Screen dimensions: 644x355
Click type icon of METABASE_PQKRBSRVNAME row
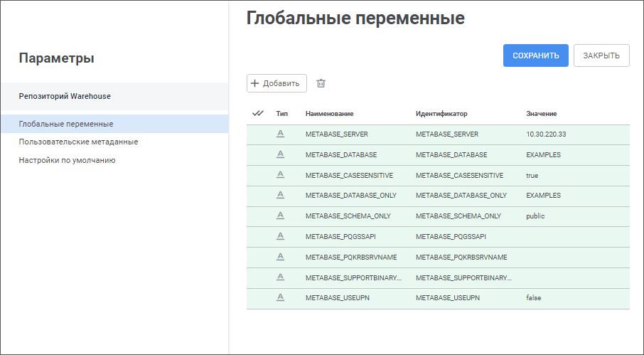point(280,257)
